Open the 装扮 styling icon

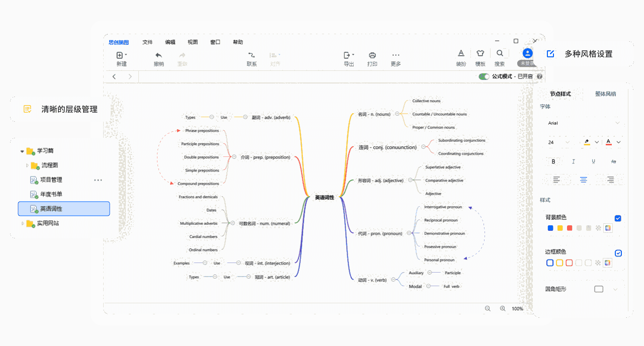(x=461, y=53)
